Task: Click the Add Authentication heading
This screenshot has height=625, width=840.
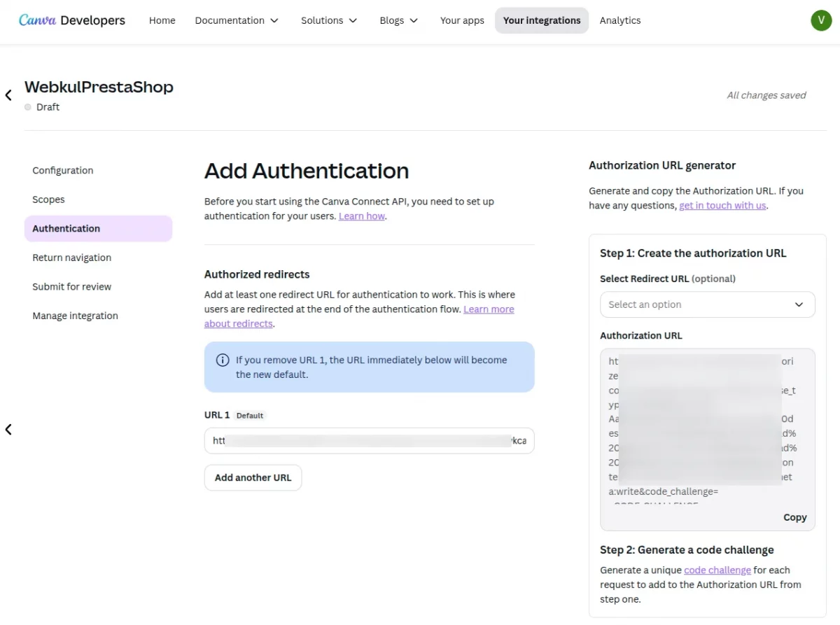Action: click(x=307, y=171)
